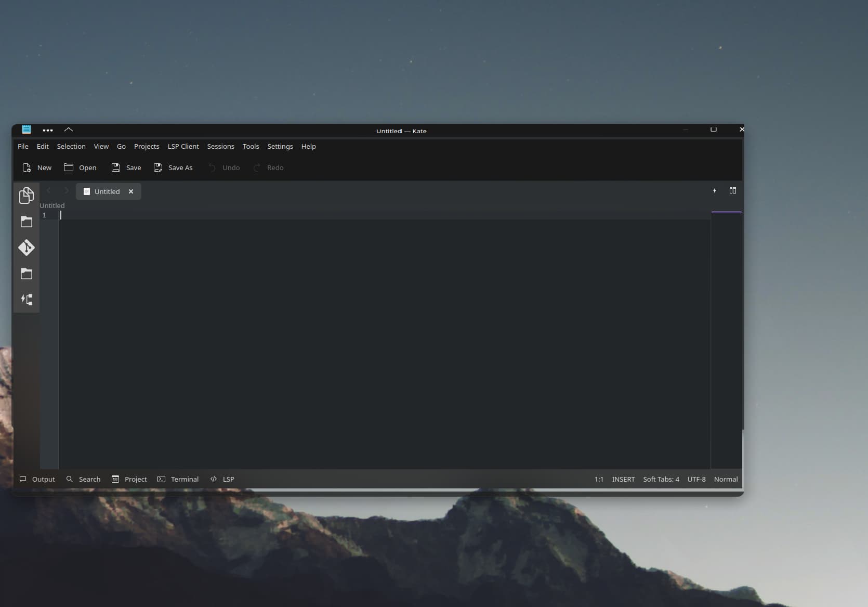
Task: Open the UTF-8 encoding dropdown
Action: coord(696,479)
